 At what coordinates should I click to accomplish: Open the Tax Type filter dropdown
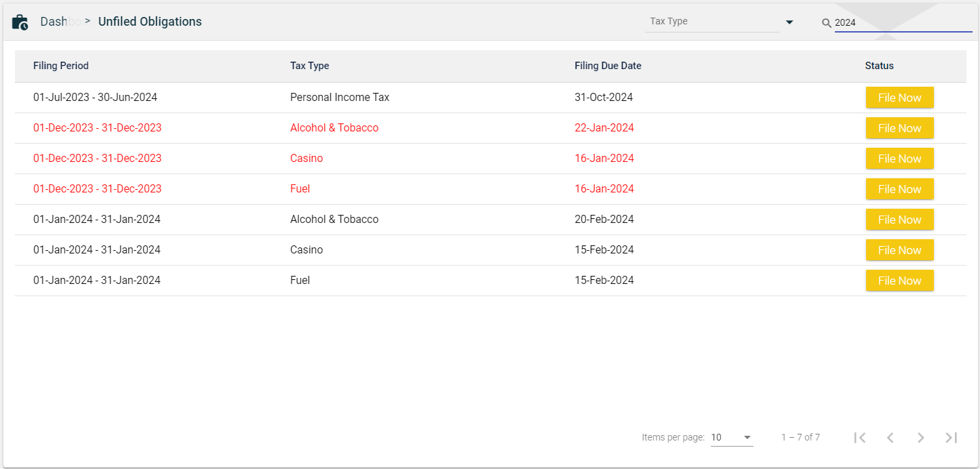coord(712,22)
